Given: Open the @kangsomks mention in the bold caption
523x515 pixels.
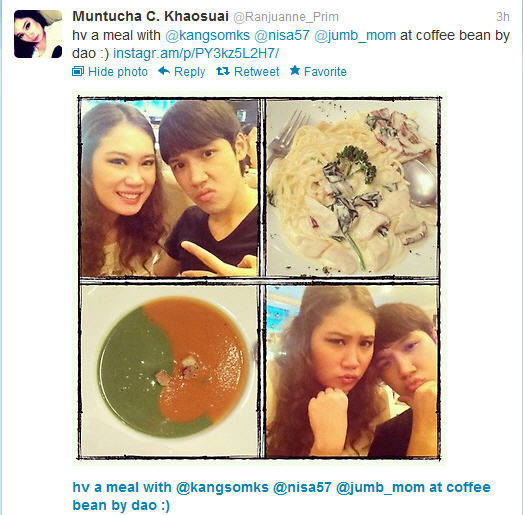Looking at the screenshot, I should 222,487.
